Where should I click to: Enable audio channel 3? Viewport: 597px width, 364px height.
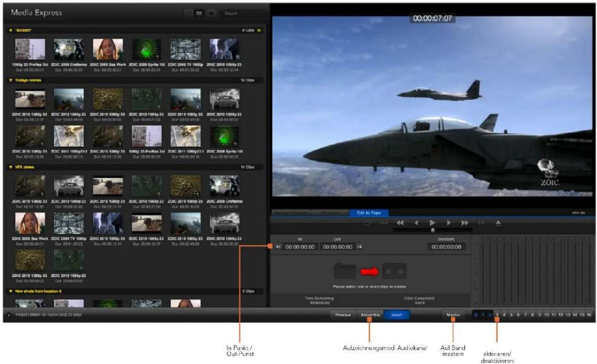[x=497, y=315]
